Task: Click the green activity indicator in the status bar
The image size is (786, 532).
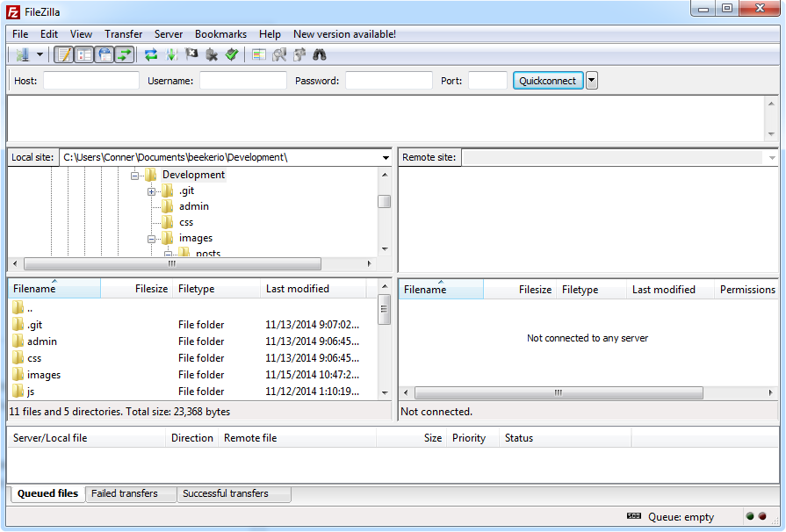Action: point(749,517)
